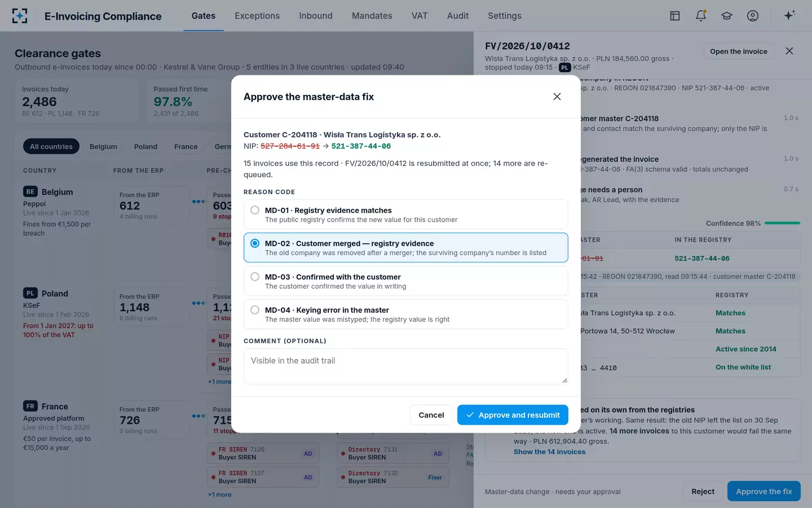Open the layout panel icon in header
Image resolution: width=812 pixels, height=508 pixels.
[x=675, y=16]
